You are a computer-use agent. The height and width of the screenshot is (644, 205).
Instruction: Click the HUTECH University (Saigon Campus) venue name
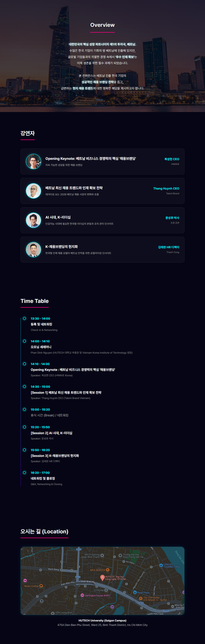(102, 620)
